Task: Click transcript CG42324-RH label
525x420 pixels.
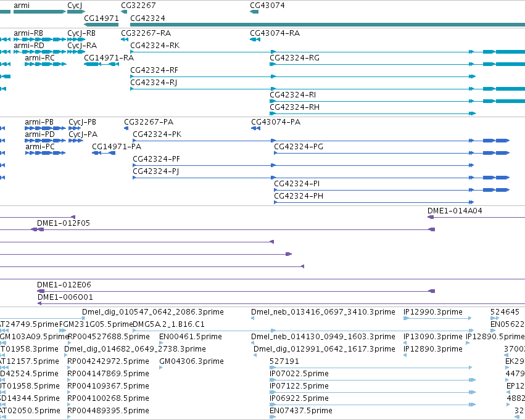Action: click(295, 107)
